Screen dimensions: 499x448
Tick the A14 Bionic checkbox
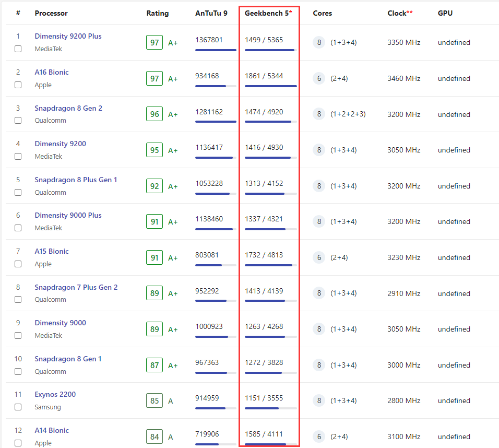tap(18, 443)
